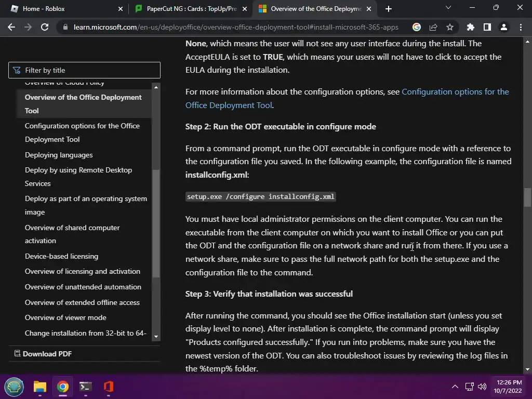The image size is (532, 399).
Task: Click page scroll down arrow
Action: (x=527, y=369)
